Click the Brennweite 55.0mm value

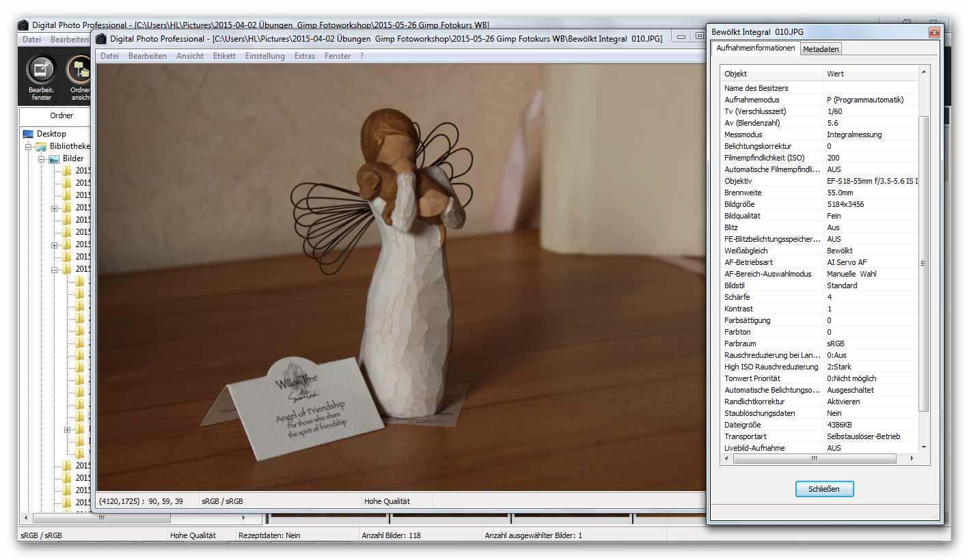tap(841, 193)
